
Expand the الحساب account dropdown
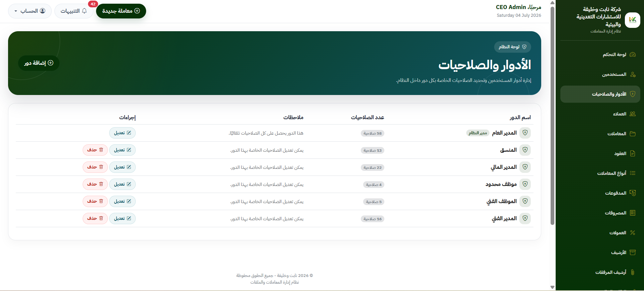(x=30, y=11)
